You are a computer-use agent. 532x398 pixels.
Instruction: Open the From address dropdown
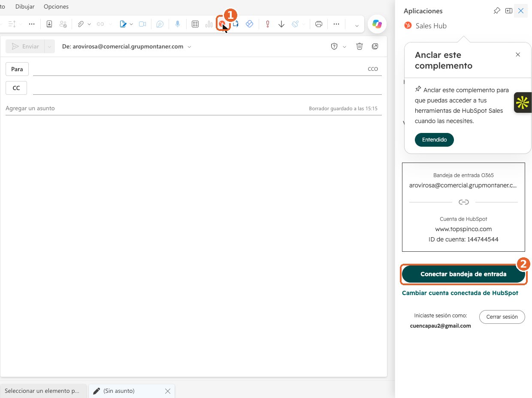pyautogui.click(x=190, y=47)
